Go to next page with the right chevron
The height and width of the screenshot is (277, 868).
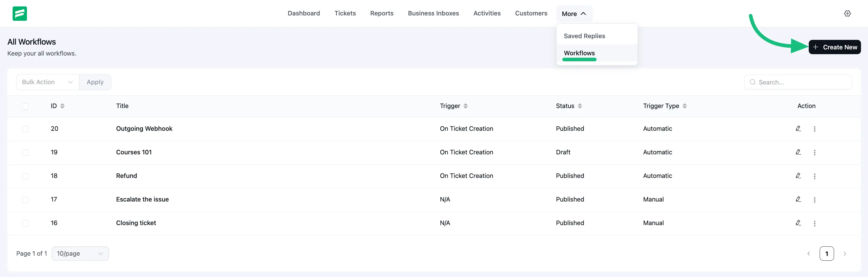[845, 253]
